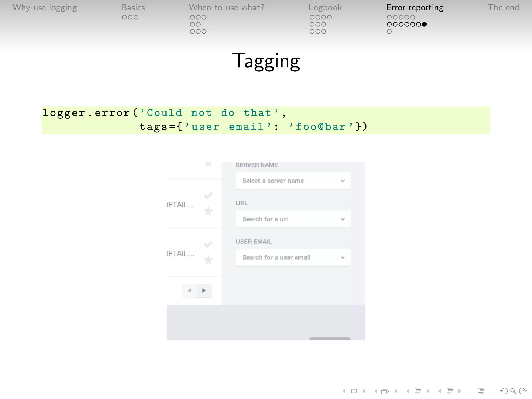Jump to the 'Basics' section
The image size is (532, 399).
pyautogui.click(x=133, y=8)
